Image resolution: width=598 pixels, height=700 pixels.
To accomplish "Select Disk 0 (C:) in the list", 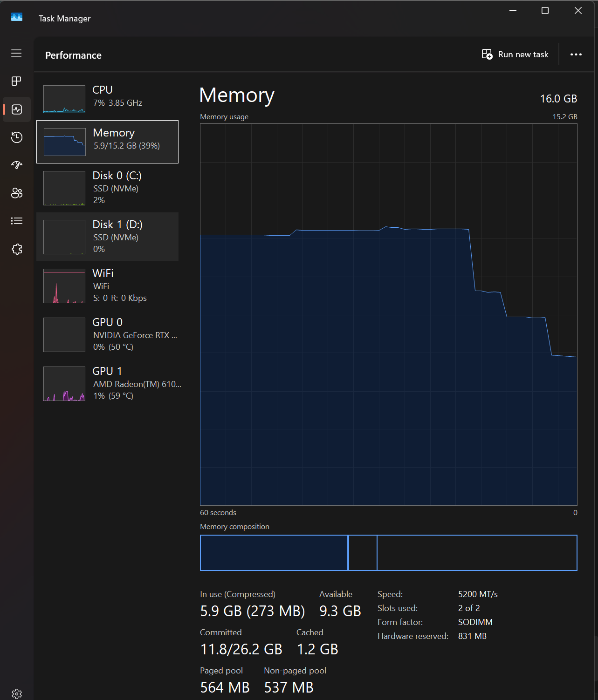I will coord(107,188).
